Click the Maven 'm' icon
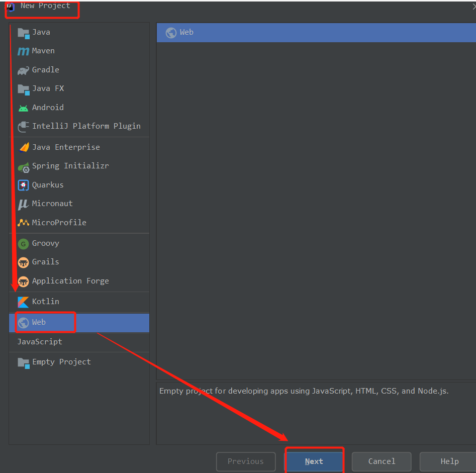 pos(24,51)
